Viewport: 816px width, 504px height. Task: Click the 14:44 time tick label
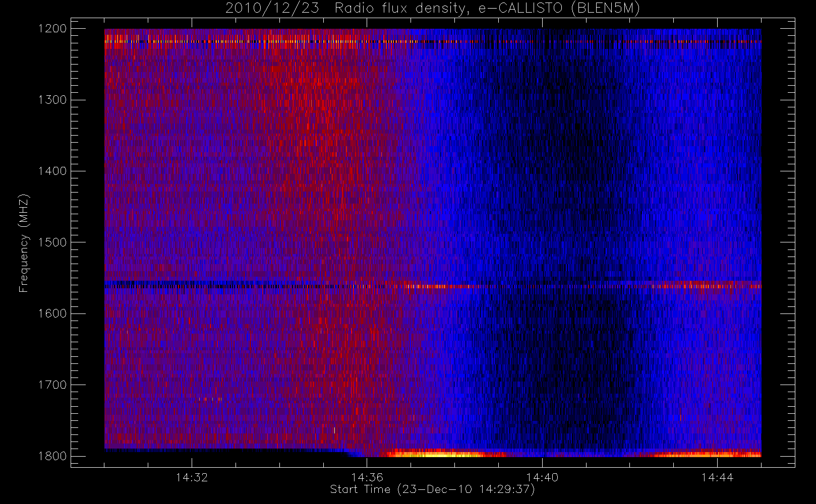click(717, 477)
